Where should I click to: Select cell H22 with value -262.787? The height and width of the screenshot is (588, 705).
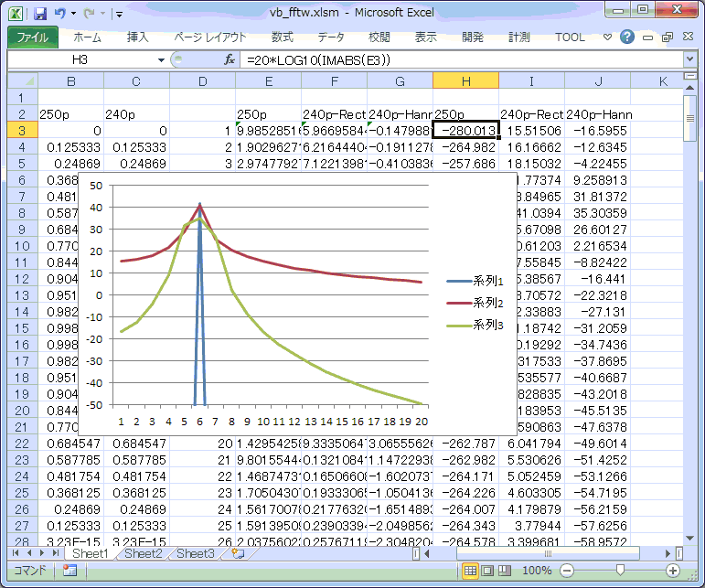[x=465, y=444]
